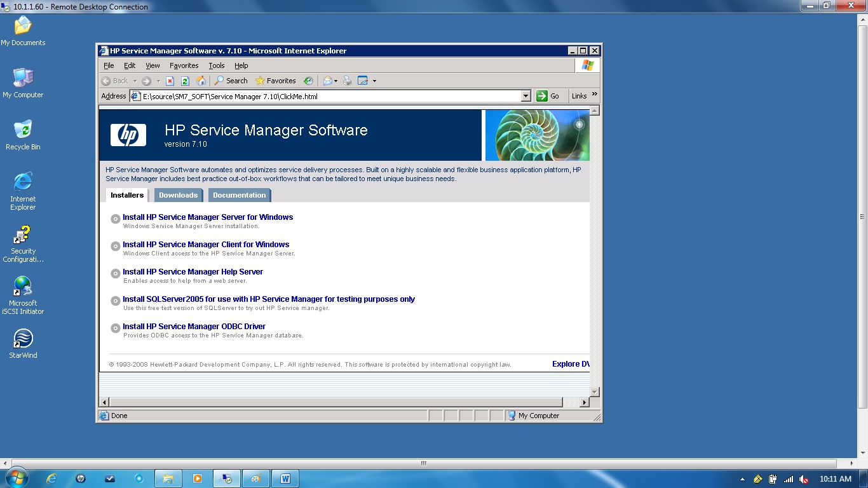Click the HP icon on taskbar

coord(81,478)
